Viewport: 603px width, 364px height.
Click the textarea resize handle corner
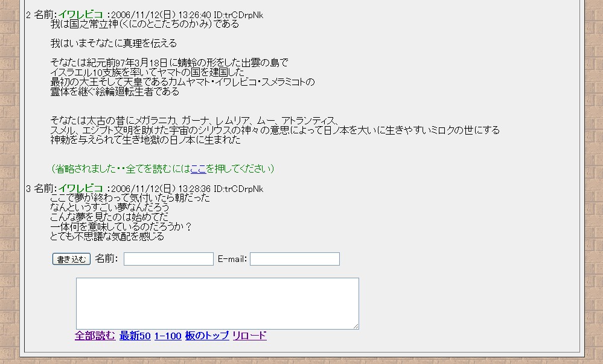coord(356,327)
